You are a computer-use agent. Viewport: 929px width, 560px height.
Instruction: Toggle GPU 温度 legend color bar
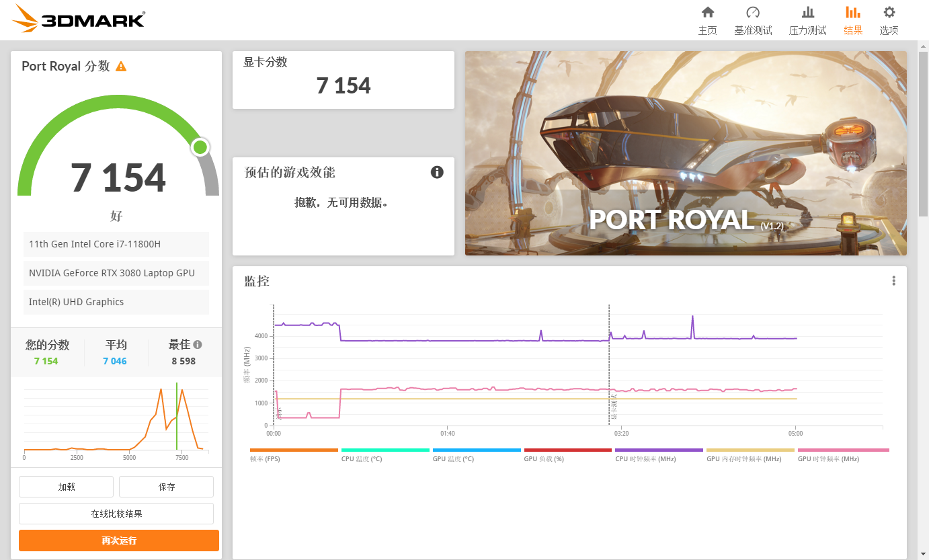477,450
